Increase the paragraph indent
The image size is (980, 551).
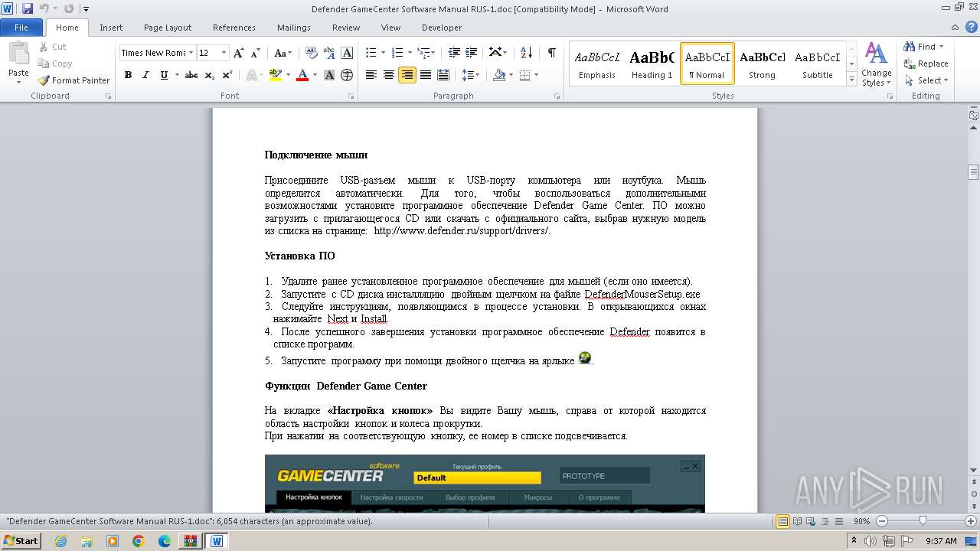[x=472, y=53]
